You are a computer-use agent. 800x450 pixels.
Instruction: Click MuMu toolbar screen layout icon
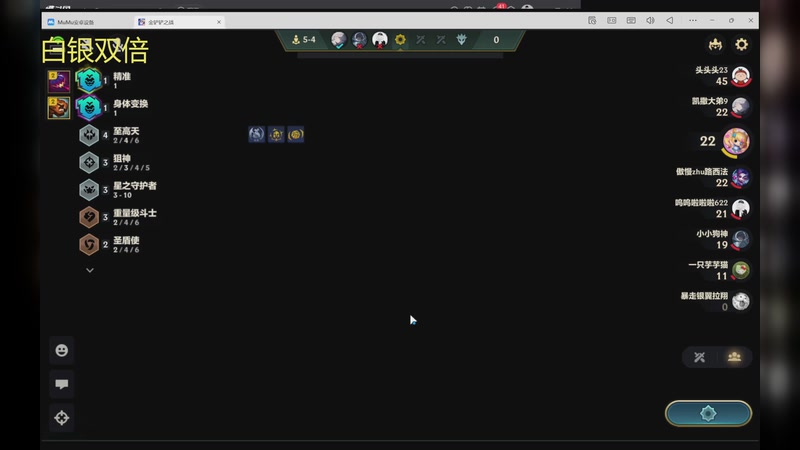(x=611, y=20)
